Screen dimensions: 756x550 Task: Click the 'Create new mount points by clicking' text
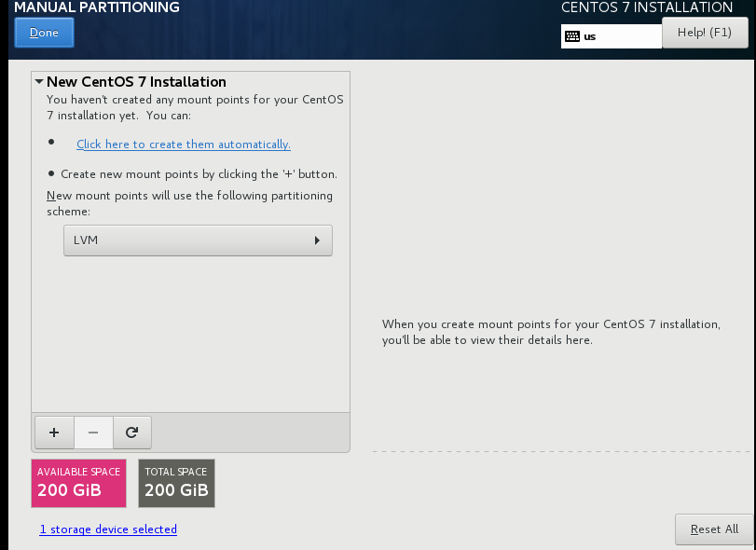[x=199, y=174]
